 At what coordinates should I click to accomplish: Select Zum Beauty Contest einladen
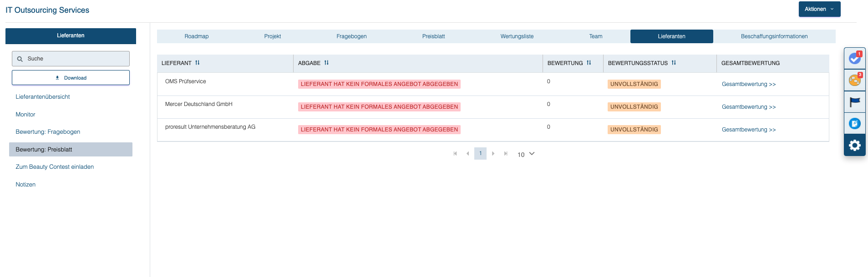(55, 167)
